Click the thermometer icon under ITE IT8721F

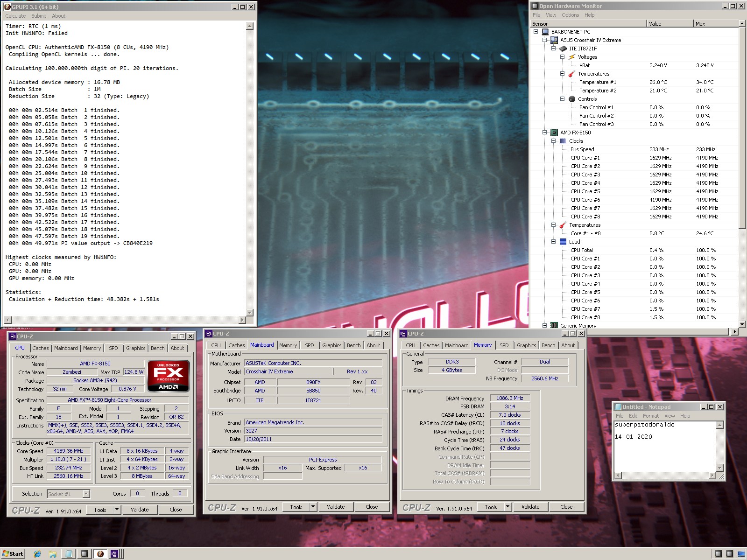(x=571, y=74)
